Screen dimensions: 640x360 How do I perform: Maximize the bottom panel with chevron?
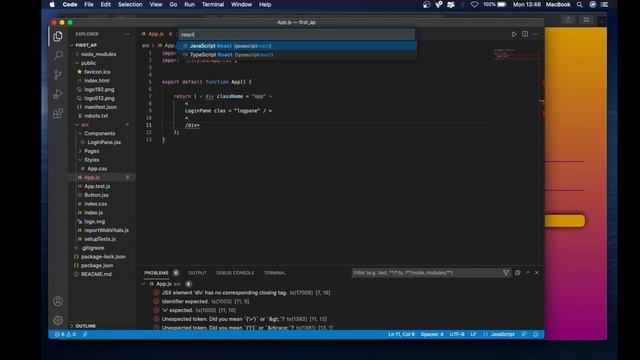pyautogui.click(x=528, y=273)
